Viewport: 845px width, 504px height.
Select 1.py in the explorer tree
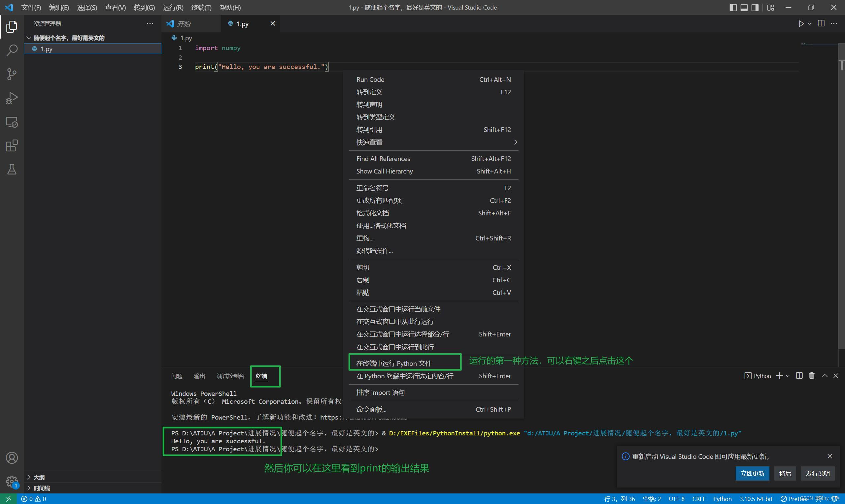(47, 49)
